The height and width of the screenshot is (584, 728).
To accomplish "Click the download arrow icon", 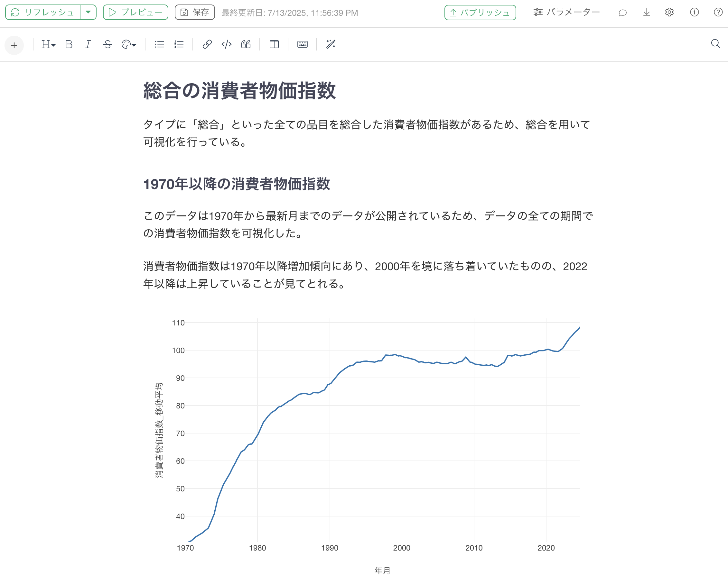I will (x=647, y=13).
